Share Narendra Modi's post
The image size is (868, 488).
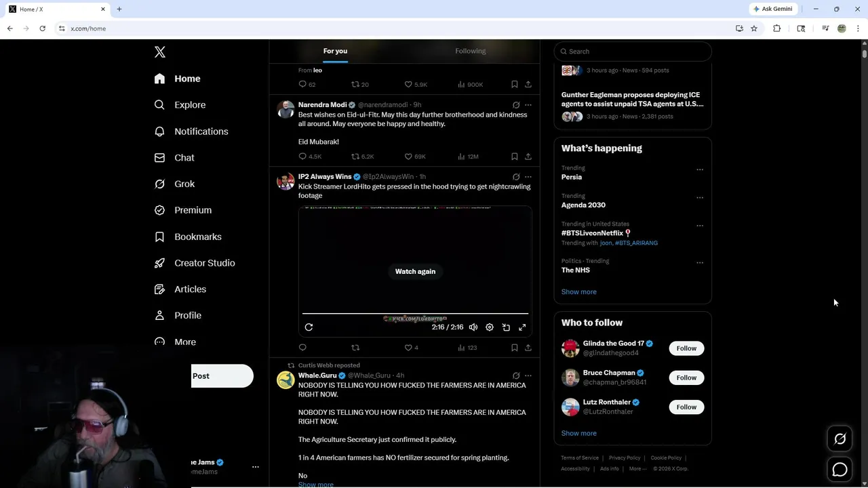(528, 157)
